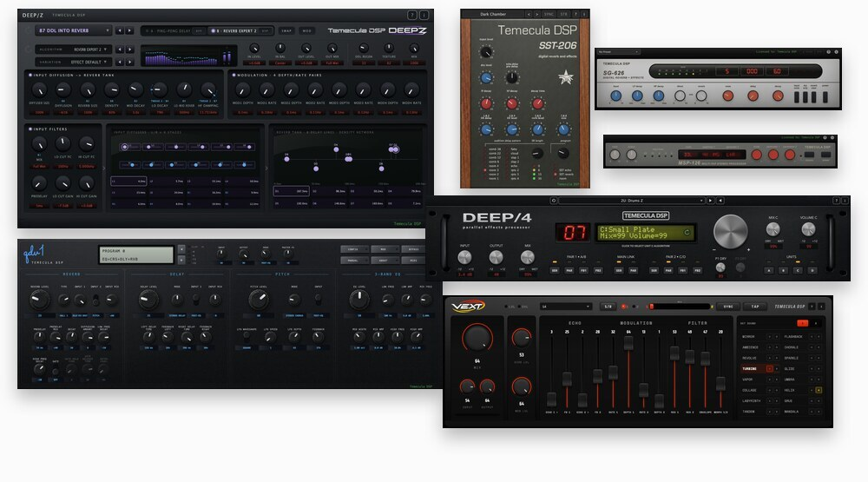Click the Depth 1 fader in VEXT modulation
This screenshot has height=482, width=868.
click(628, 343)
